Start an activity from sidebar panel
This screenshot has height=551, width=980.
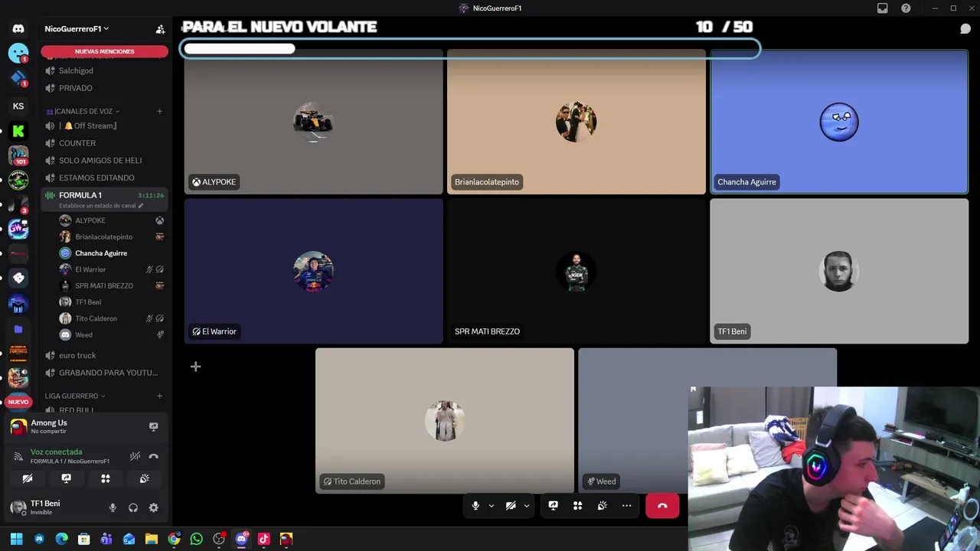click(106, 478)
